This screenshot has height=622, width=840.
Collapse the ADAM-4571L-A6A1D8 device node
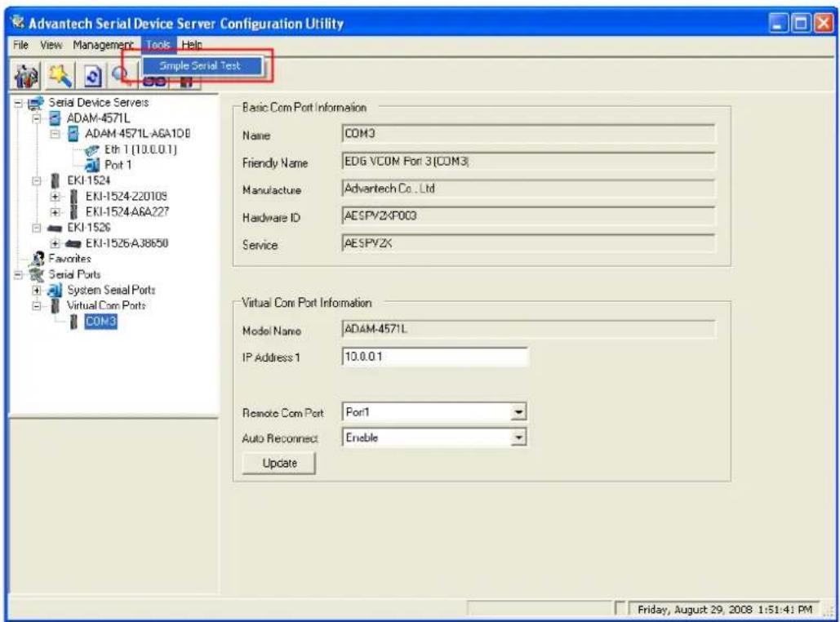(55, 133)
